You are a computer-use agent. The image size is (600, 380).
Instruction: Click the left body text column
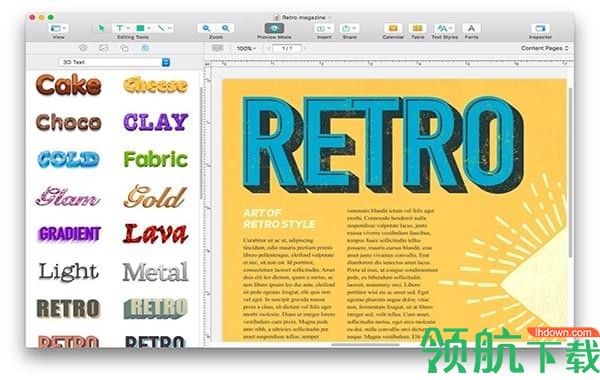[x=289, y=289]
